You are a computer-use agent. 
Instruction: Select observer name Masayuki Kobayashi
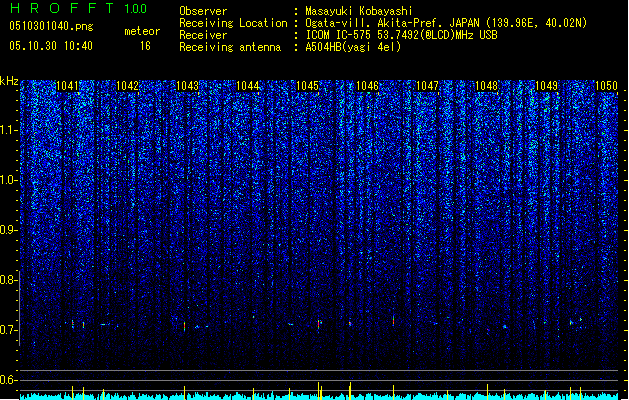359,11
